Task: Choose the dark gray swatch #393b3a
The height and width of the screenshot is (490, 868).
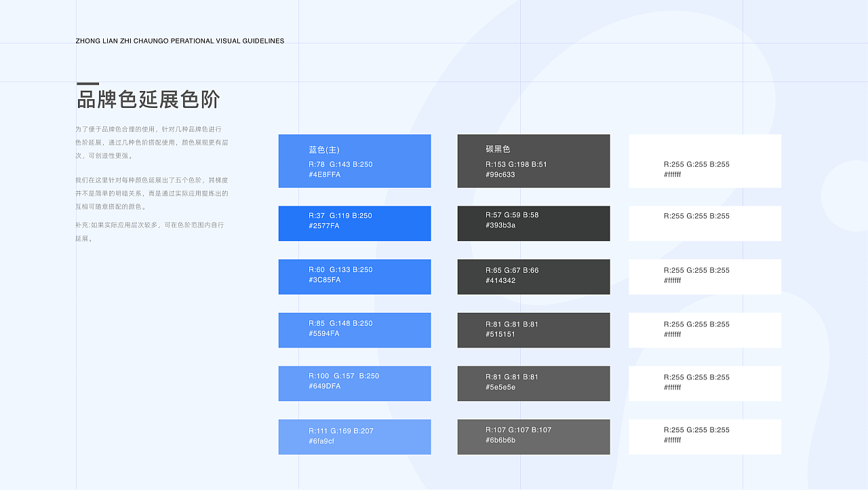Action: 534,223
